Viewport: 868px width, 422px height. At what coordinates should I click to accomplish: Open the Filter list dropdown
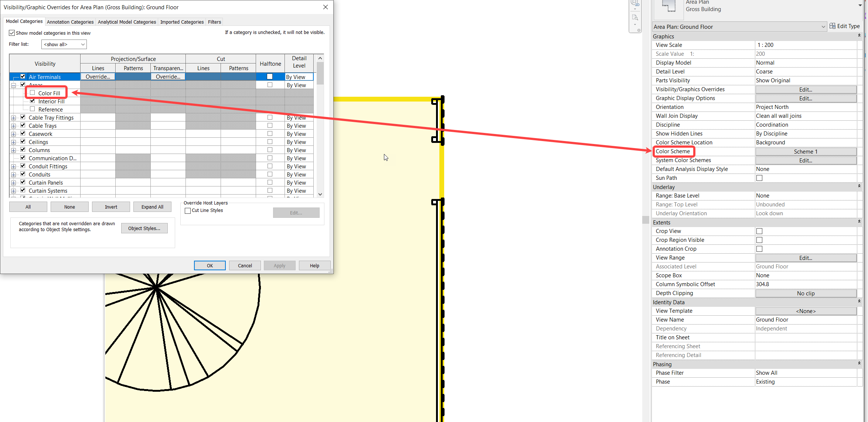84,44
